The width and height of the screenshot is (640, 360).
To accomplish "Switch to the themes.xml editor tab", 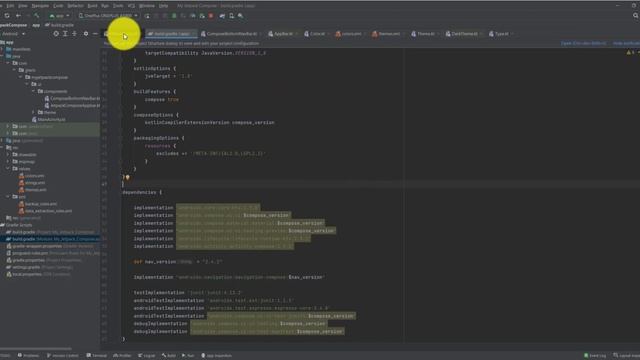I will (388, 34).
